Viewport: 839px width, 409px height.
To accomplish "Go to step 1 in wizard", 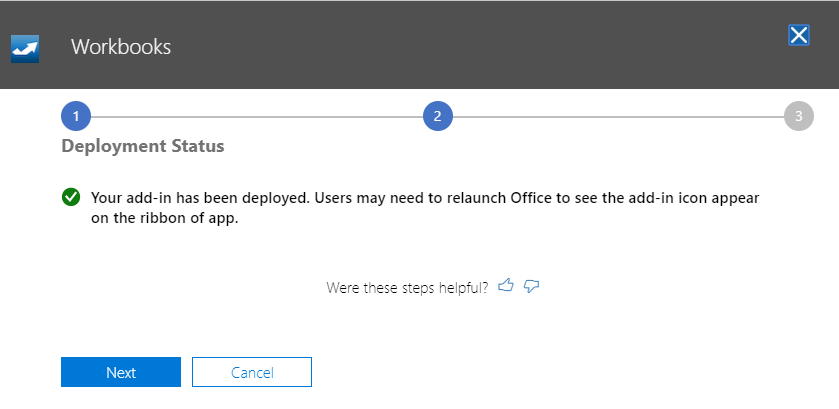I will click(76, 116).
